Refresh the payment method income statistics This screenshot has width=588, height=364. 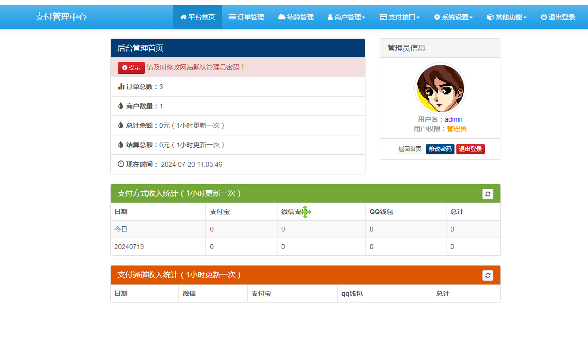point(488,194)
